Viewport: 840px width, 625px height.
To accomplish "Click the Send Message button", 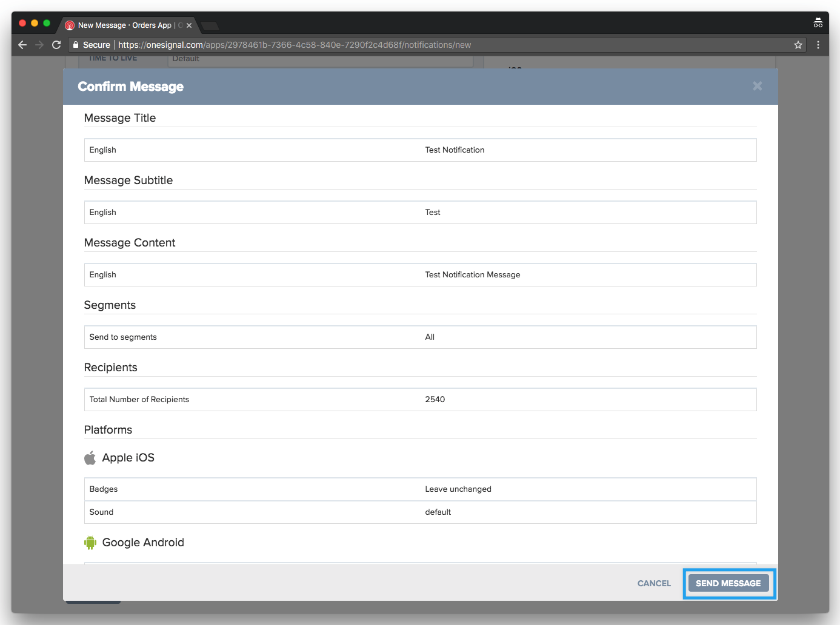I will click(x=728, y=583).
